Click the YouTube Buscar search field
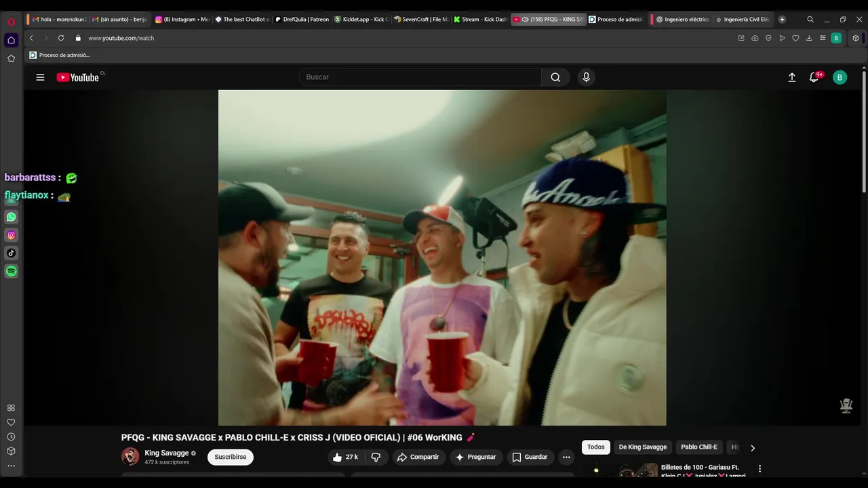The width and height of the screenshot is (868, 488). coord(420,77)
